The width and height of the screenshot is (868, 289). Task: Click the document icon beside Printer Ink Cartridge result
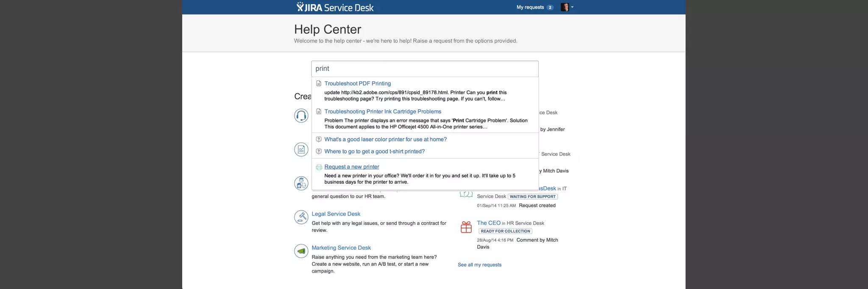tap(319, 111)
